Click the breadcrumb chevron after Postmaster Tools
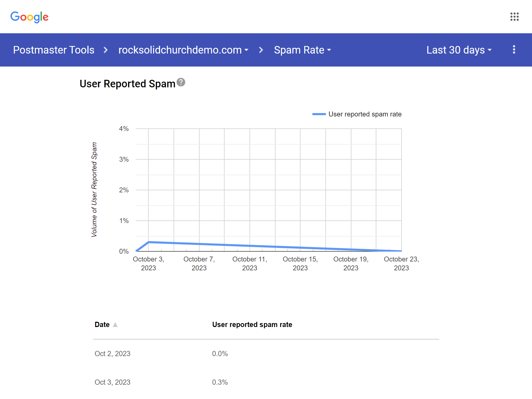Viewport: 532px width, 399px height. click(106, 50)
